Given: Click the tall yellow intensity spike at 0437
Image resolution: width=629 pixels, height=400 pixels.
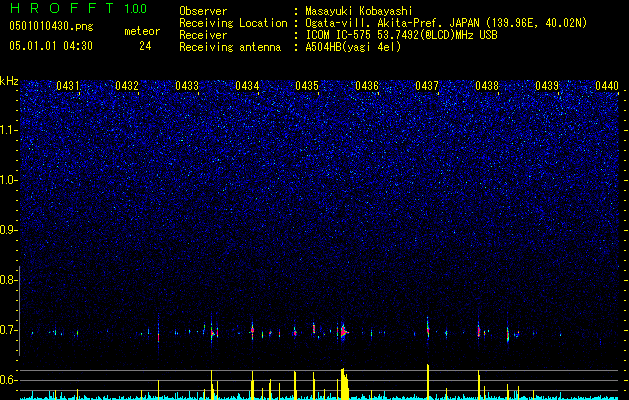Looking at the screenshot, I should 428,382.
